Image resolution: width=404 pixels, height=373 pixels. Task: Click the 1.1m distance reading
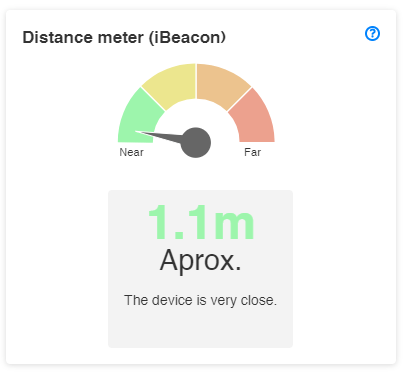coord(201,222)
